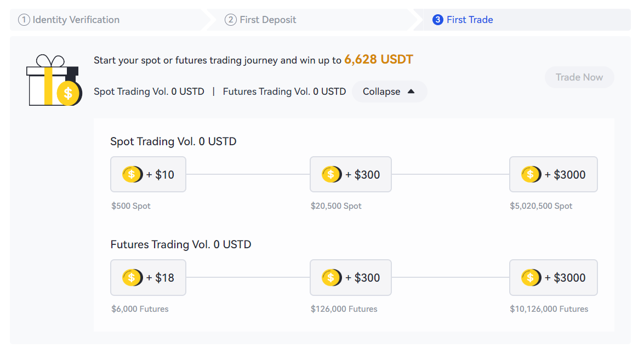This screenshot has height=354, width=644.
Task: Select the $300 futures reward coin icon
Action: coord(332,277)
